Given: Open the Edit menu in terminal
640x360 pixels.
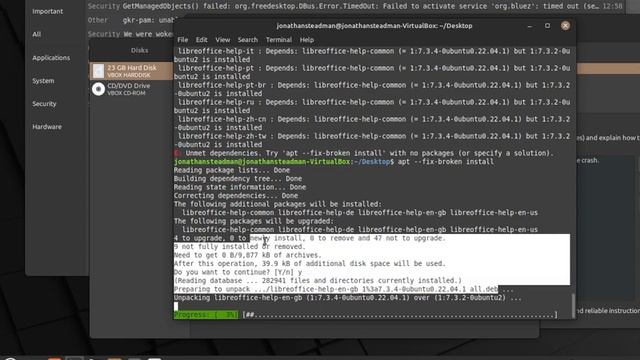Looking at the screenshot, I should (x=201, y=40).
